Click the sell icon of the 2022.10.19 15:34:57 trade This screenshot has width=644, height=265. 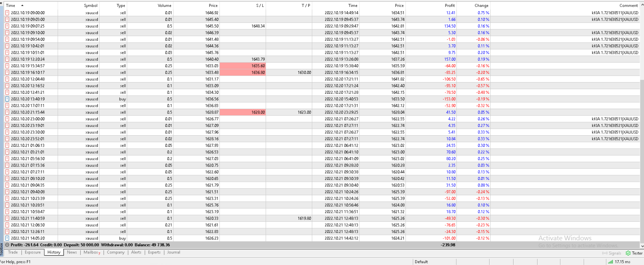(x=7, y=66)
